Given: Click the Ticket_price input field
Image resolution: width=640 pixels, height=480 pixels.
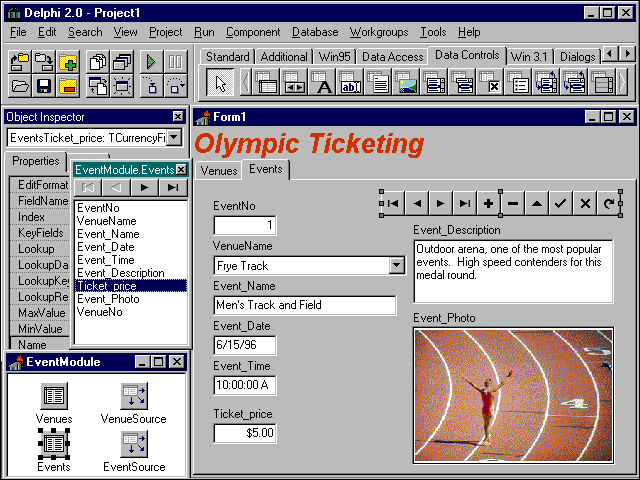Looking at the screenshot, I should 244,433.
